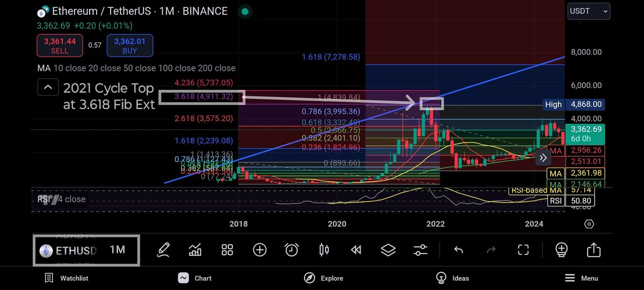Click the +0.20 (+0.01%) price change text

pyautogui.click(x=103, y=25)
